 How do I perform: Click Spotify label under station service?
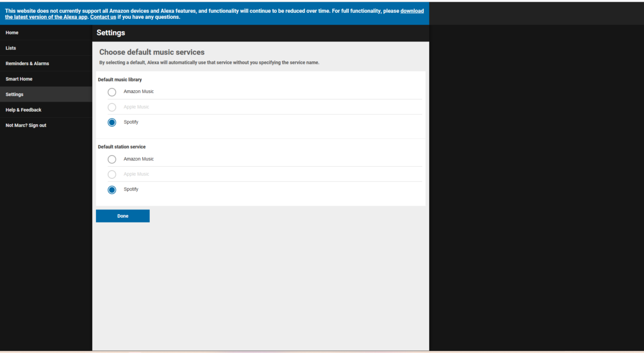(x=131, y=189)
